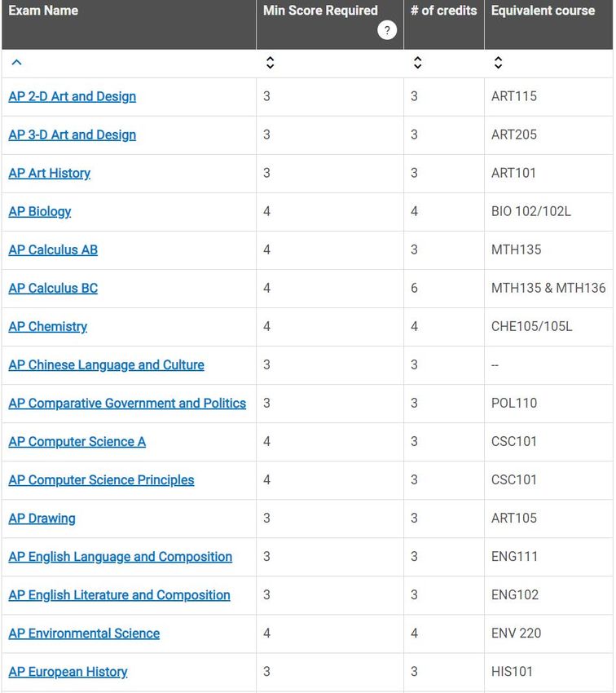
Task: Sort the Min Score Required column
Action: pyautogui.click(x=270, y=63)
